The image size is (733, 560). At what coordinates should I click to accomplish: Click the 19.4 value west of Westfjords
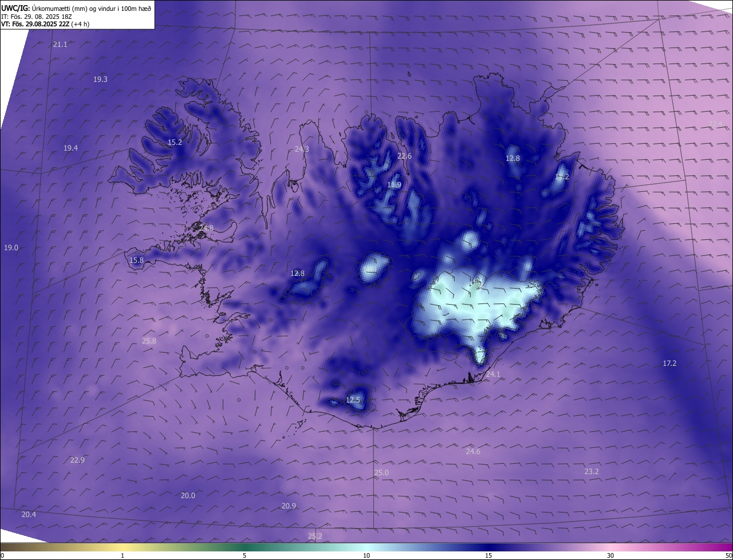[70, 148]
